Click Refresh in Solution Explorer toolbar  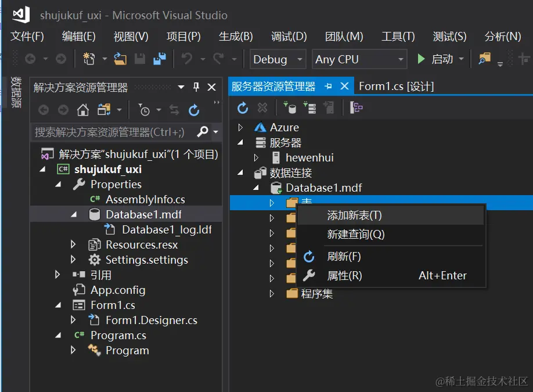[x=194, y=110]
